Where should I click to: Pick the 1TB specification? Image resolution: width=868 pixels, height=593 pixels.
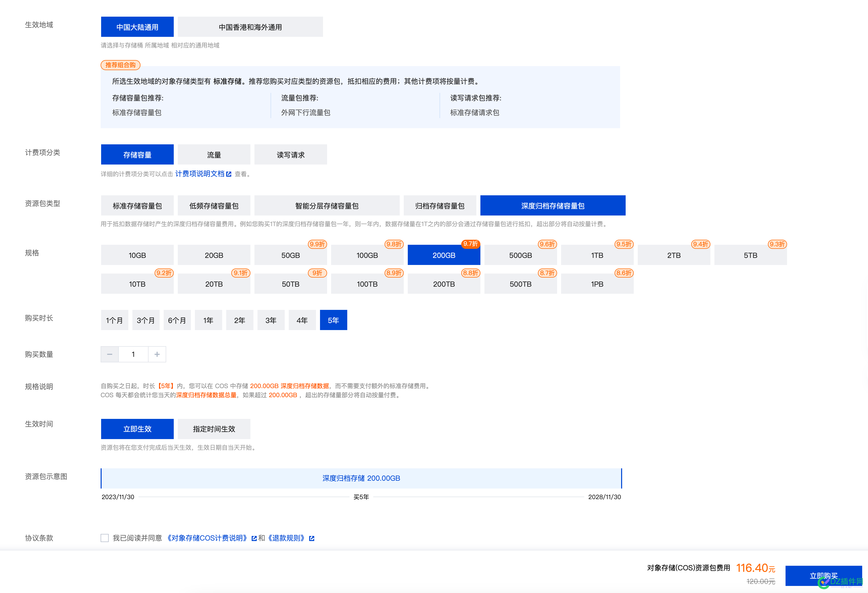tap(597, 255)
